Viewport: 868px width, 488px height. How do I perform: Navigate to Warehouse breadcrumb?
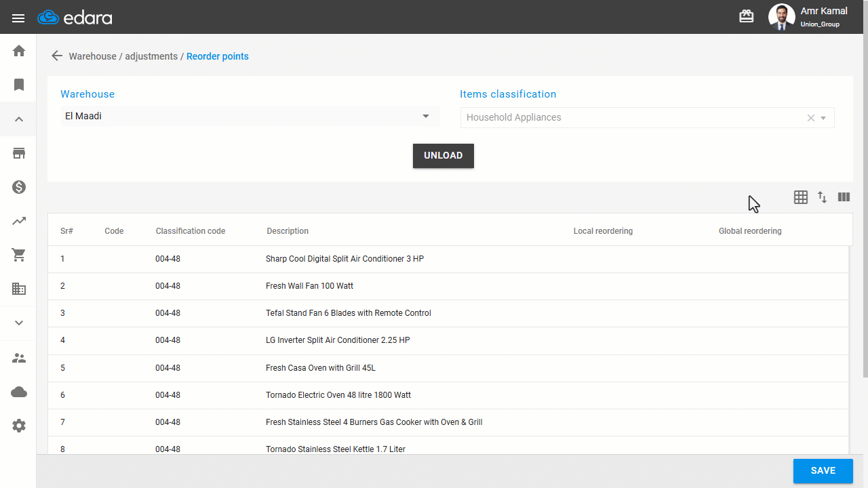93,56
